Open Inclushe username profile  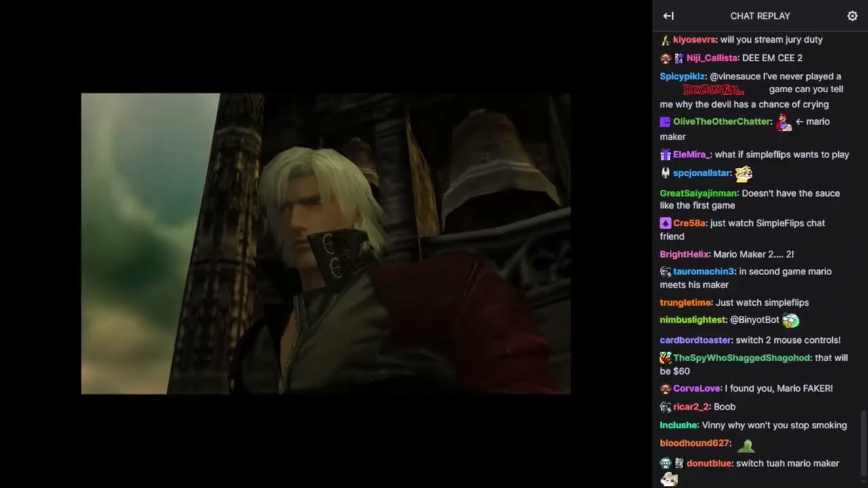tap(679, 426)
